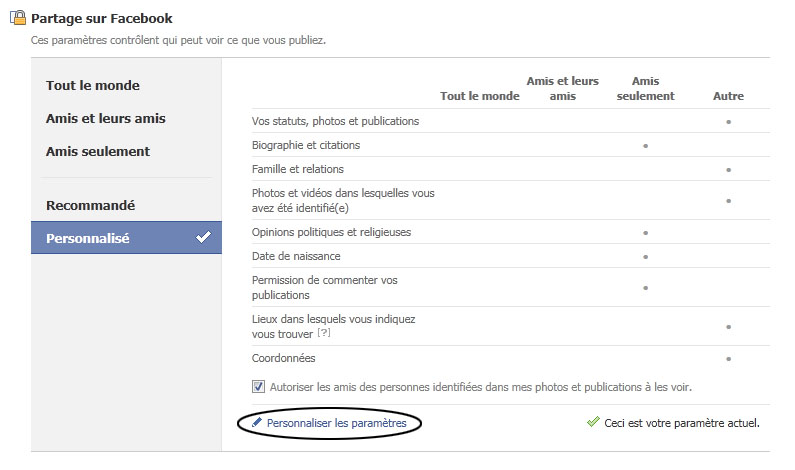795x470 pixels.
Task: Click the Tout le monde column header
Action: point(480,96)
